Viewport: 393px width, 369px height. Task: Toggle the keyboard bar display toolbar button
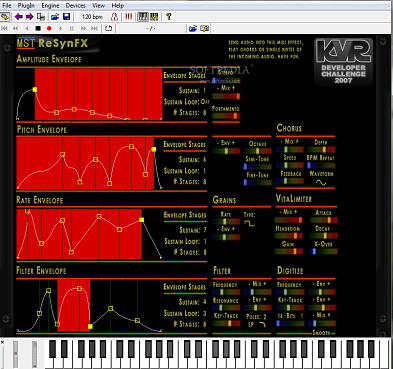[143, 17]
